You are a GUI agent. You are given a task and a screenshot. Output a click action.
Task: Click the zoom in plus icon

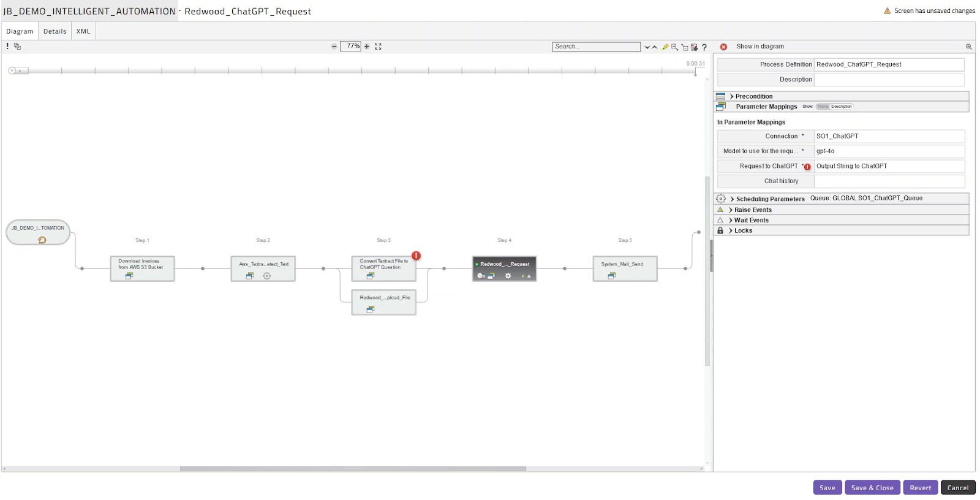(367, 47)
